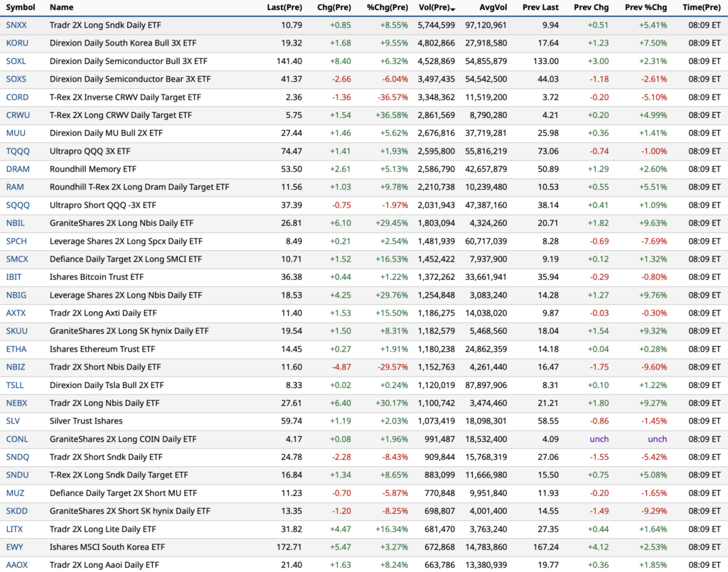This screenshot has height=572, width=728.
Task: Open the NBIZ symbol link
Action: tap(16, 367)
